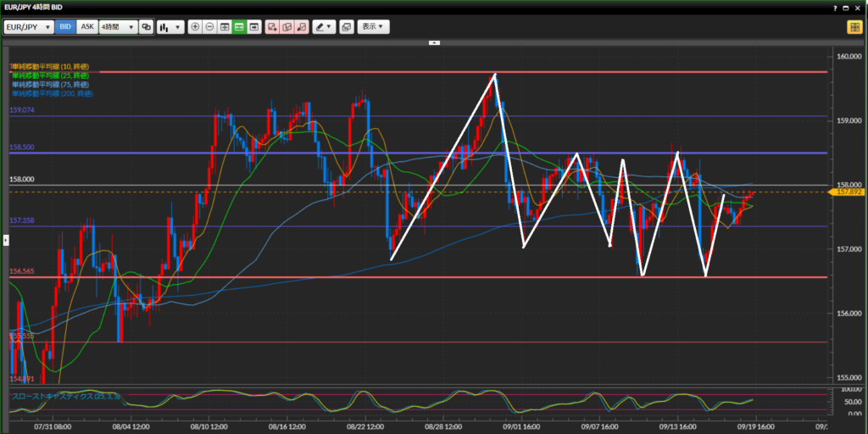This screenshot has height=434, width=868.
Task: Open the 4時間 timeframe dropdown
Action: [118, 27]
